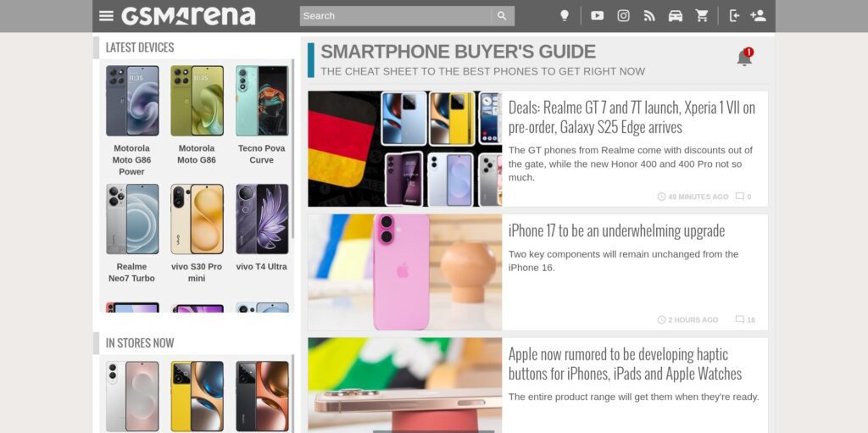Open the Motorola Moto G86 Power thumbnail
The height and width of the screenshot is (433, 868).
(131, 101)
